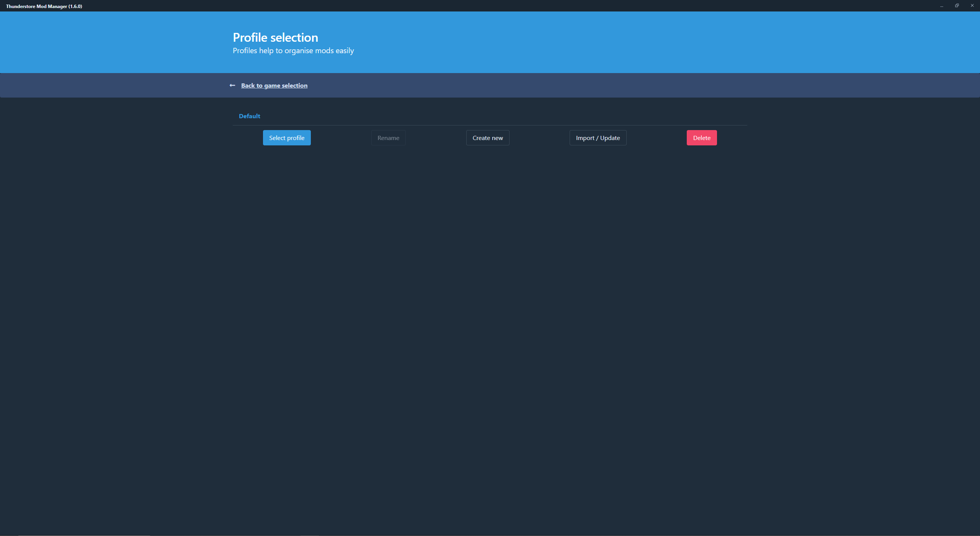Open Import / Update profile dialog

pos(598,138)
